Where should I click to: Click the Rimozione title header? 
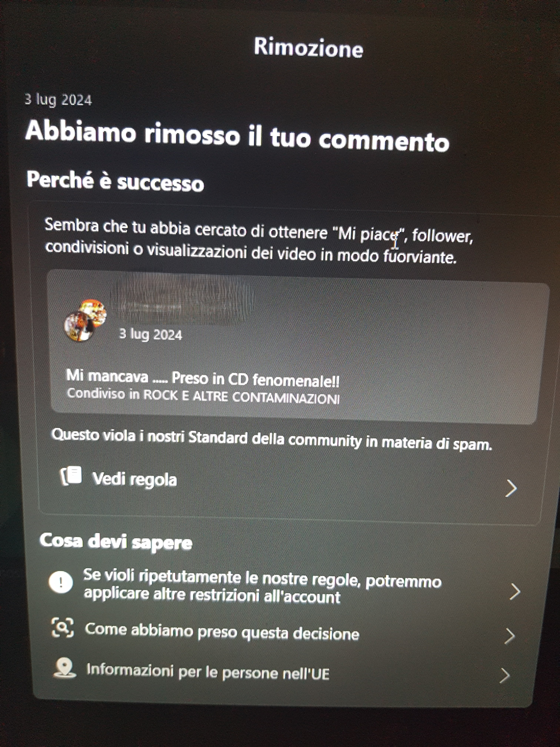[308, 48]
